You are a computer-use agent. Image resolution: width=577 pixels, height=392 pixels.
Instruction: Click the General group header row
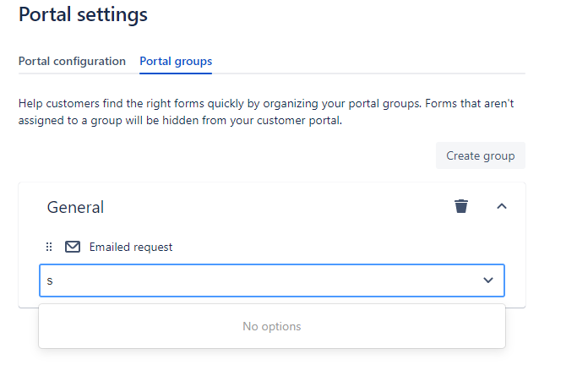coord(272,207)
